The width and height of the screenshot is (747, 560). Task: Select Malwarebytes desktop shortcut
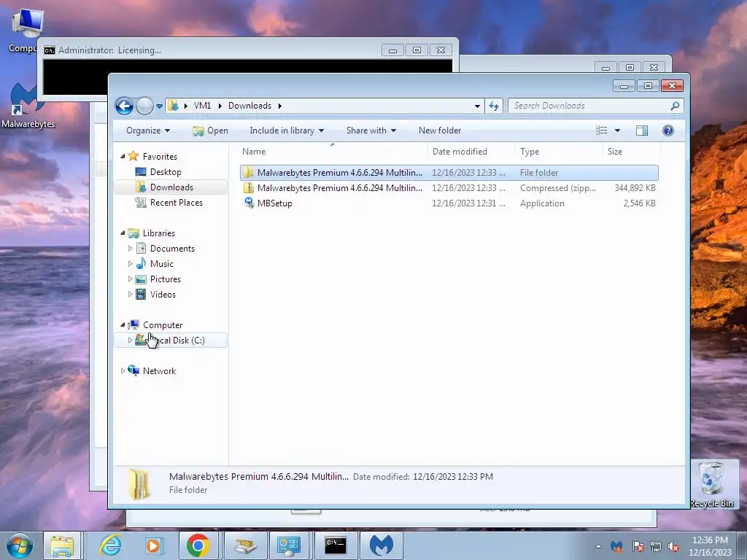28,106
